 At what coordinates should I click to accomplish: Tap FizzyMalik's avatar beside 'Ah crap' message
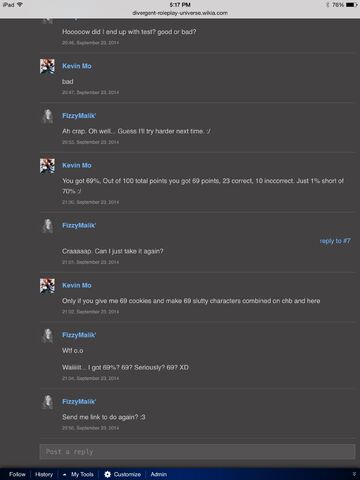[47, 116]
